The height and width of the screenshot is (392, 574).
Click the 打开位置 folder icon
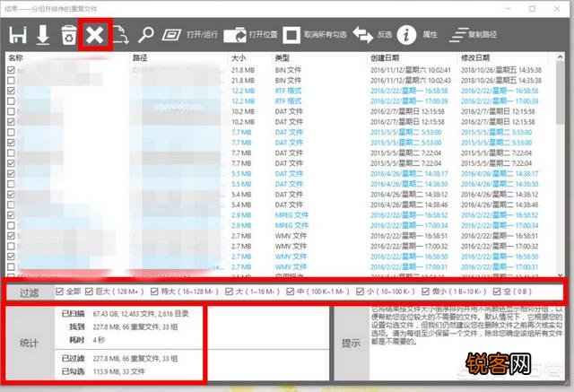(x=235, y=35)
